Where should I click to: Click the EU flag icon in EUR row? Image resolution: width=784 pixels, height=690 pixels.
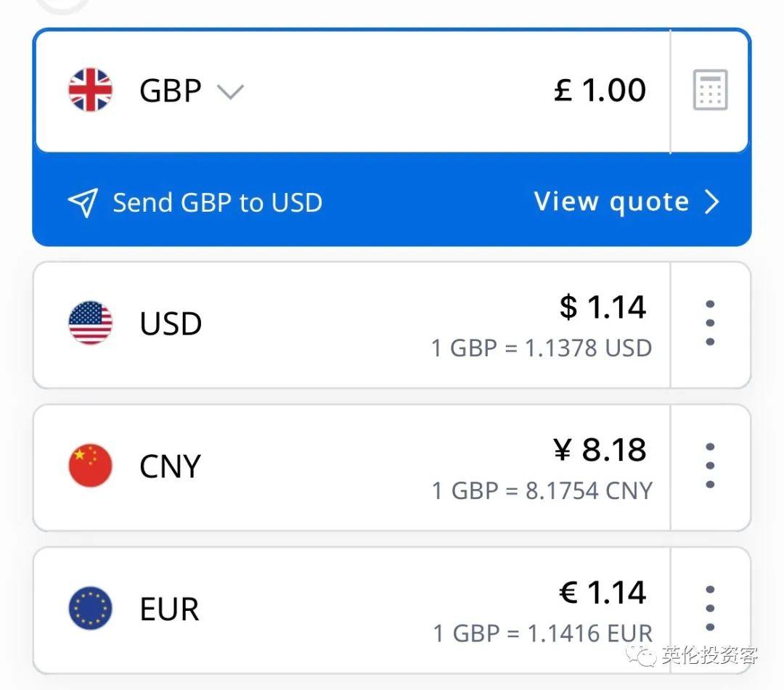tap(90, 609)
